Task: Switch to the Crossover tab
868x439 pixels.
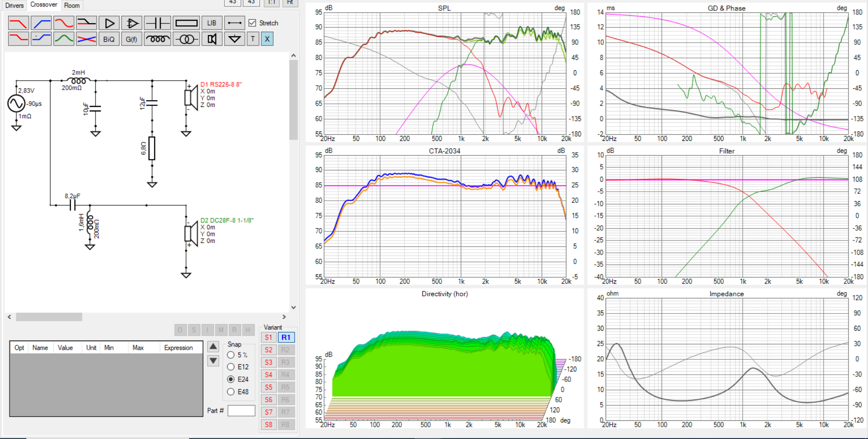Action: (44, 5)
